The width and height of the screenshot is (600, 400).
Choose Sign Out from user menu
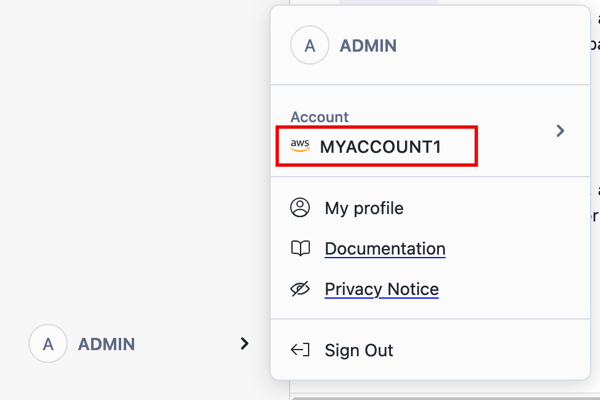359,350
